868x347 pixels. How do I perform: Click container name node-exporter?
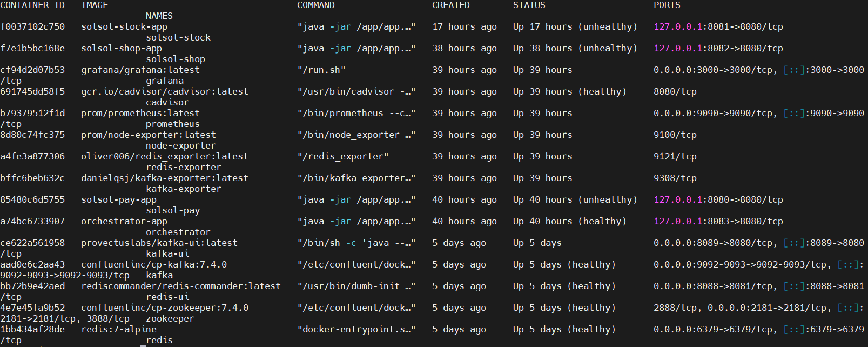[181, 146]
